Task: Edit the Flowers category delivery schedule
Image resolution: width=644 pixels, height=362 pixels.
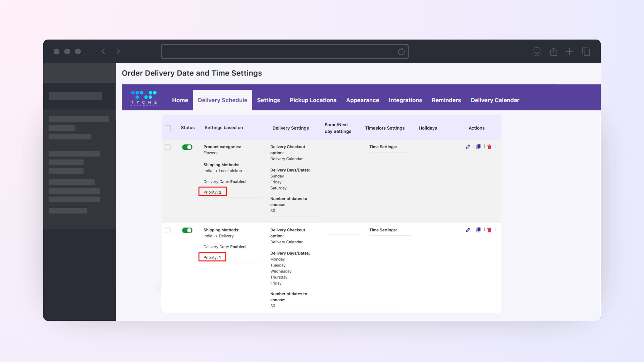Action: pos(468,147)
